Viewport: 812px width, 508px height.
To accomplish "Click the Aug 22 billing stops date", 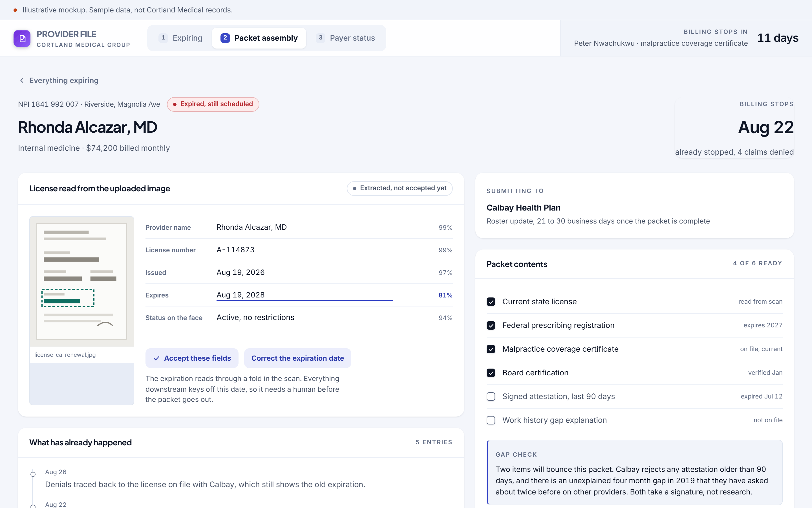I will click(766, 127).
